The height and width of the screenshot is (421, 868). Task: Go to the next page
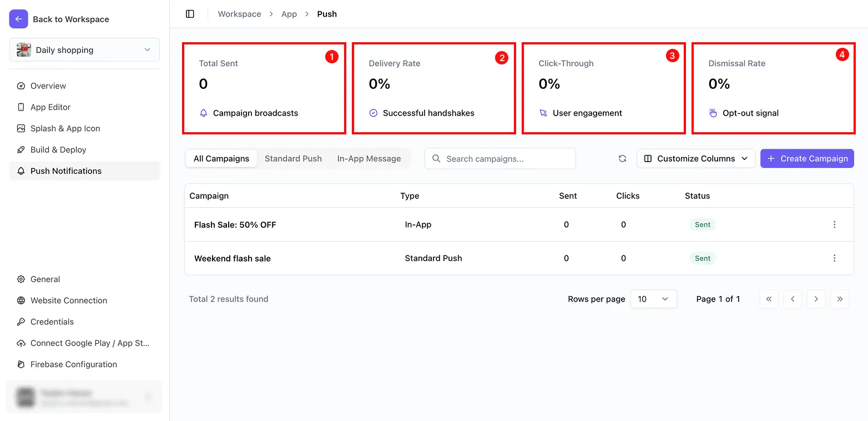816,299
